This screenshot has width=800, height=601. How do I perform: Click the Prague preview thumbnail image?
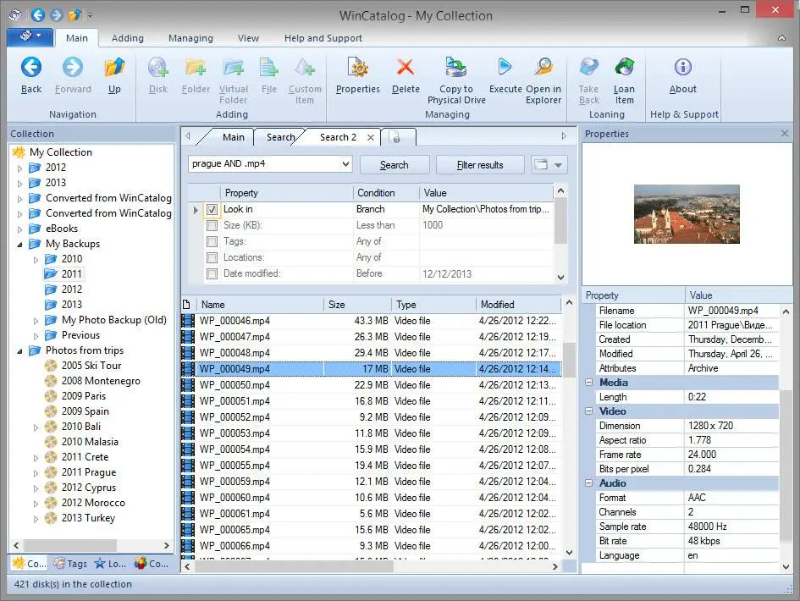click(686, 214)
